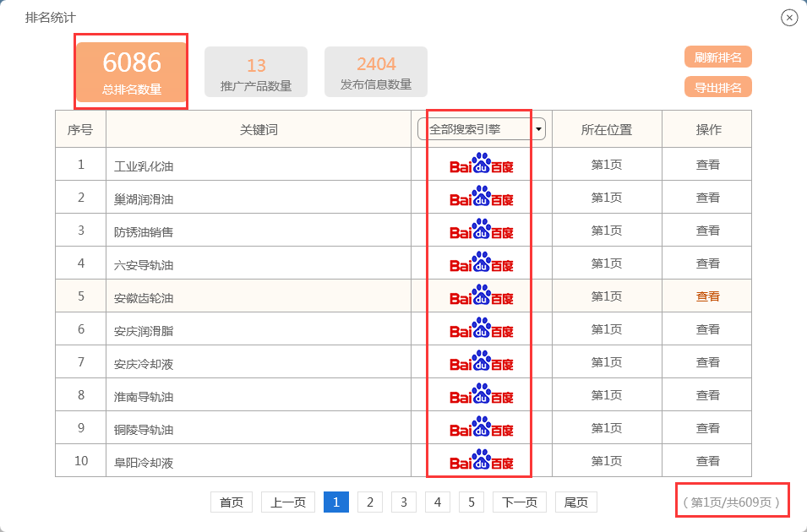
Task: Click Baidu logo in 安徽齿轮油 row
Action: click(x=481, y=295)
